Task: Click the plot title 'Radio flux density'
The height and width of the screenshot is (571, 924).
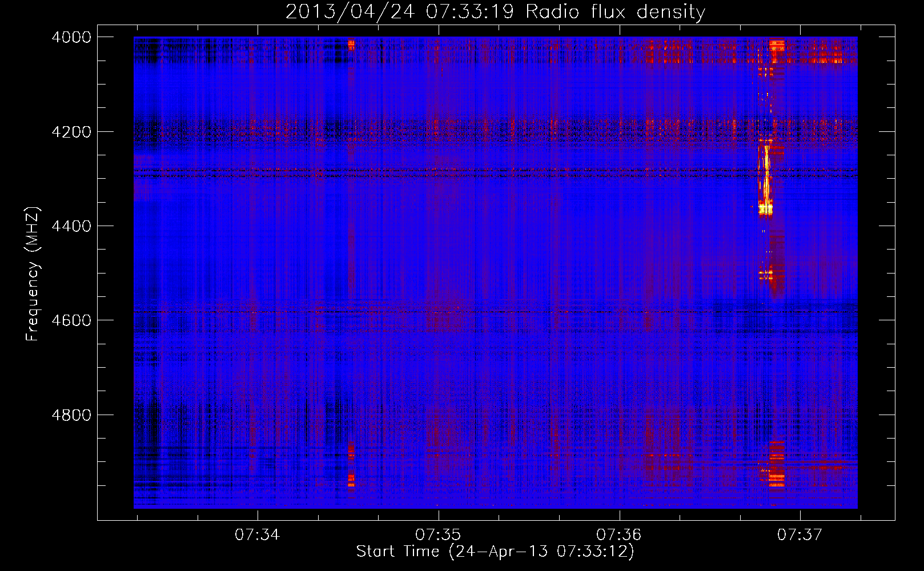Action: [x=616, y=12]
